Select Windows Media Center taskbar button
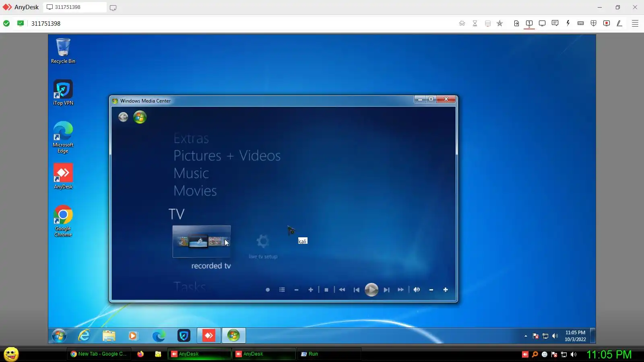 pos(233,335)
